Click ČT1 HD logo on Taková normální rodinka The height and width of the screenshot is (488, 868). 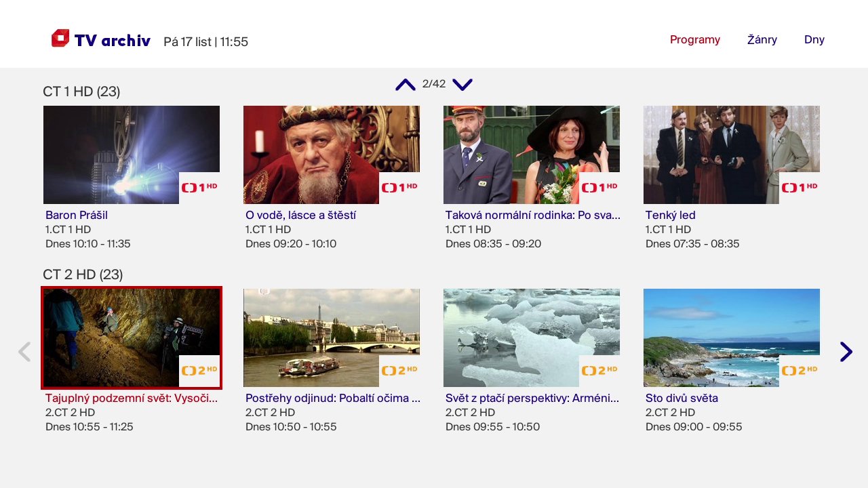tap(599, 188)
